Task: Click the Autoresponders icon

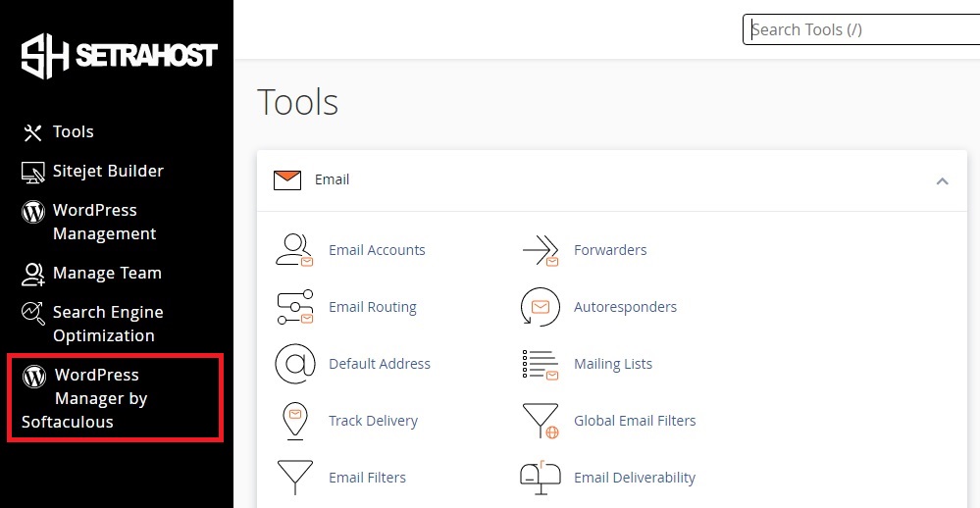Action: point(540,307)
